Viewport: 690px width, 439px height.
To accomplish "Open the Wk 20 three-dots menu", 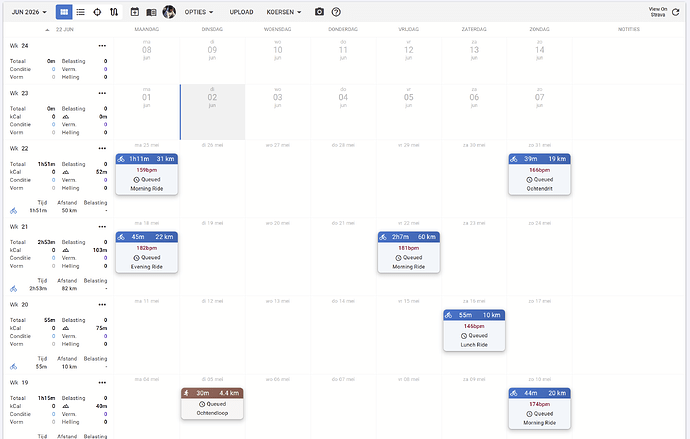I will pos(102,304).
